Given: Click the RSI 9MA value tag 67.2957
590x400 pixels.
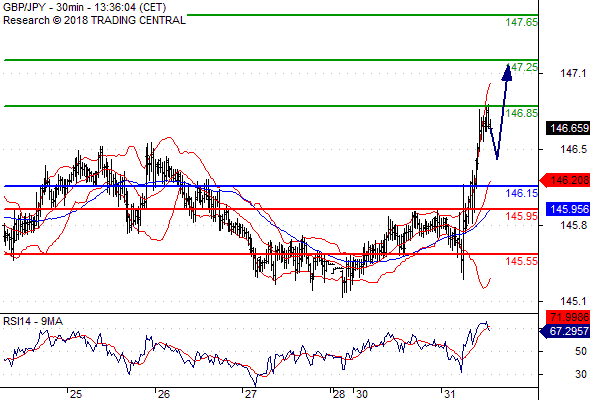Looking at the screenshot, I should [565, 331].
